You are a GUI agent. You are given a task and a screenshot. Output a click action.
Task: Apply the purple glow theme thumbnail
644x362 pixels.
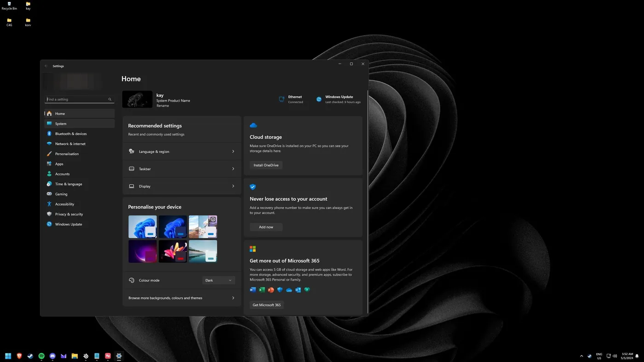pyautogui.click(x=143, y=251)
